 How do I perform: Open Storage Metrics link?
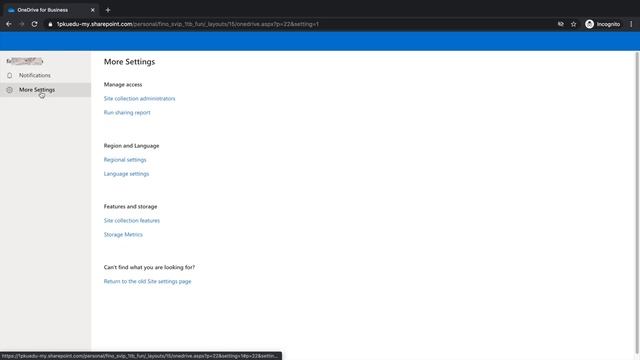coord(123,235)
